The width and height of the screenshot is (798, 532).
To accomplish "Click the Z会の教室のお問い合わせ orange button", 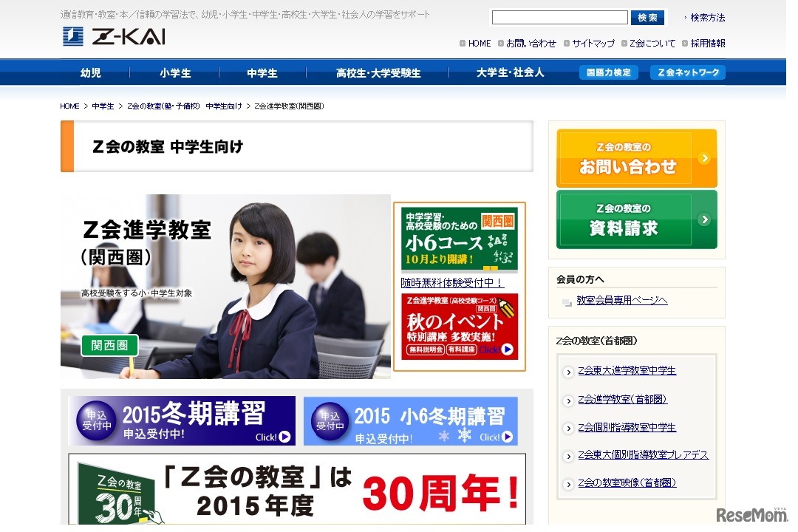I will tap(637, 158).
